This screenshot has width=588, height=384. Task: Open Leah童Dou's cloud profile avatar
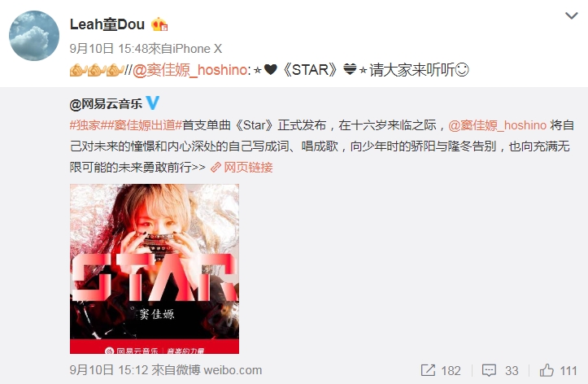click(x=34, y=36)
